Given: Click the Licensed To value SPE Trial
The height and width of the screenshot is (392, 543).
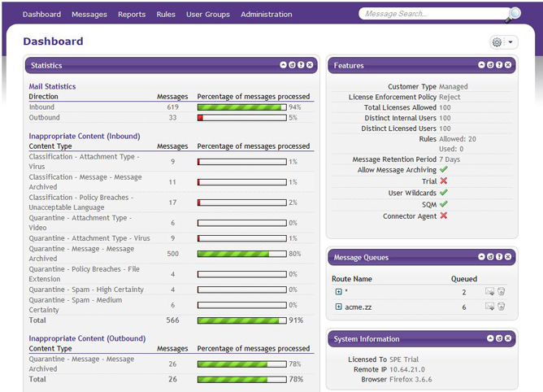Looking at the screenshot, I should tap(404, 359).
